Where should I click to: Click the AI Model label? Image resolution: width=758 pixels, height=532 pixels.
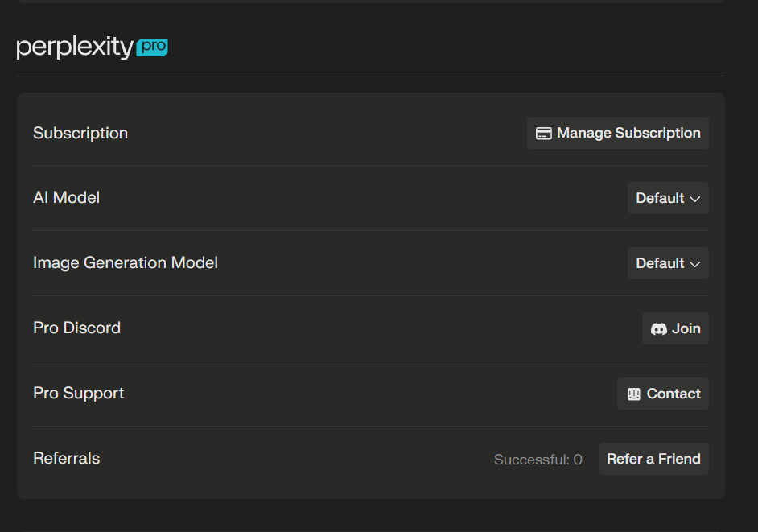click(66, 197)
